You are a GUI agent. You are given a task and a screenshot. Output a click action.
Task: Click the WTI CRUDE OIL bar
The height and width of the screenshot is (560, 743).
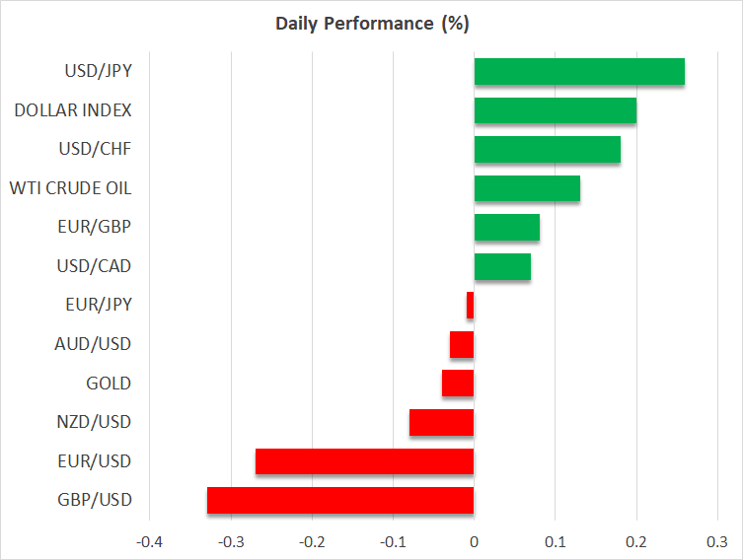(x=527, y=188)
